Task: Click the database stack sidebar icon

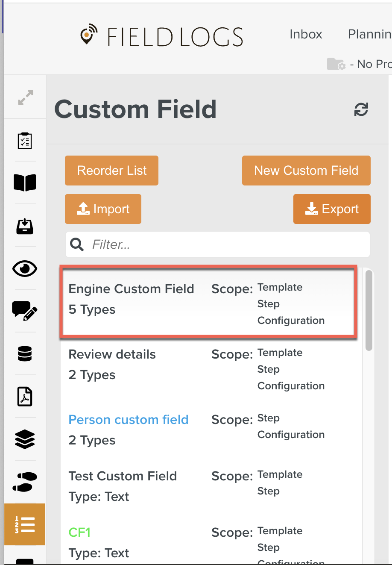Action: (25, 354)
